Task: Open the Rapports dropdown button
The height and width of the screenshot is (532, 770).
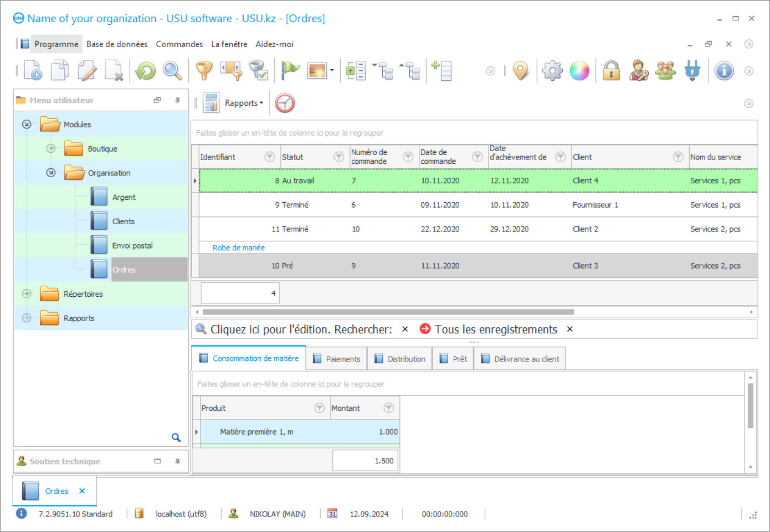Action: tap(244, 103)
